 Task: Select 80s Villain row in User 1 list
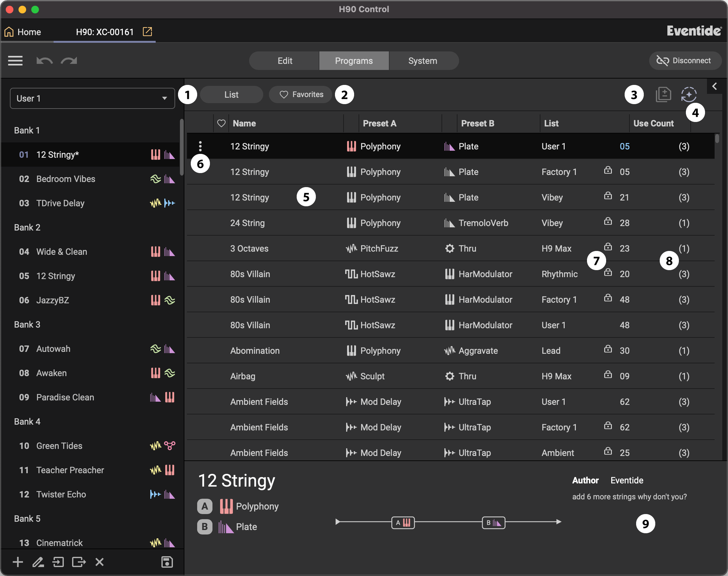[x=451, y=325]
